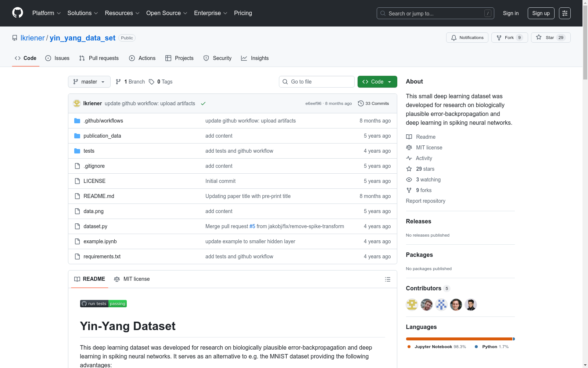Focus the Search or jump to field

coord(435,13)
